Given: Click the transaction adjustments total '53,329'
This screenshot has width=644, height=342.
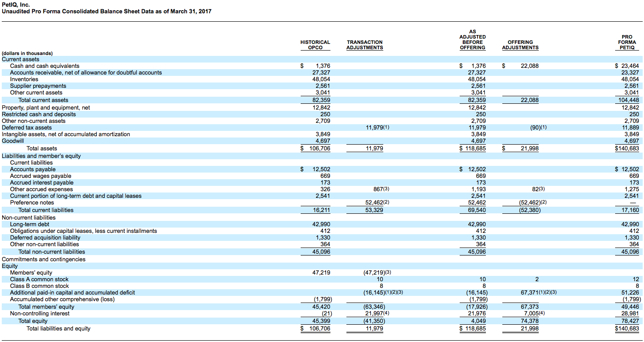Looking at the screenshot, I should pos(374,210).
